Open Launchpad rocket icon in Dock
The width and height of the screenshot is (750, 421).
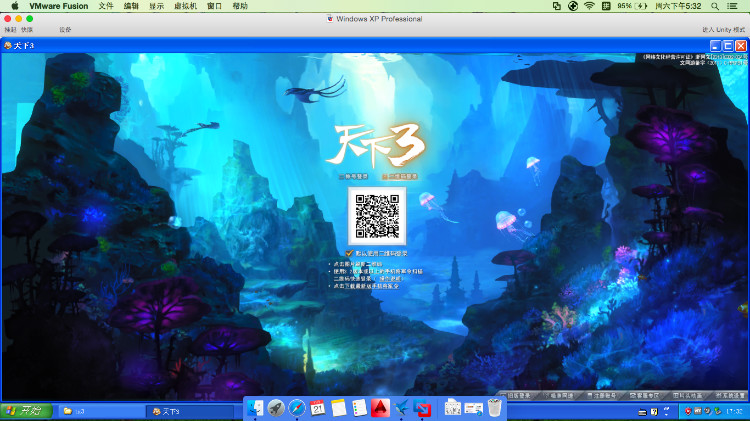276,408
